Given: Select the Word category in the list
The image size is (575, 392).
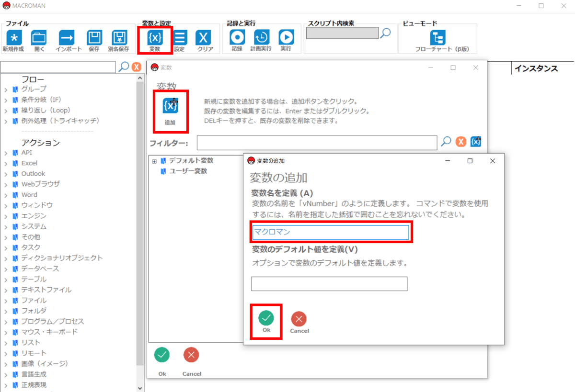Looking at the screenshot, I should (29, 195).
